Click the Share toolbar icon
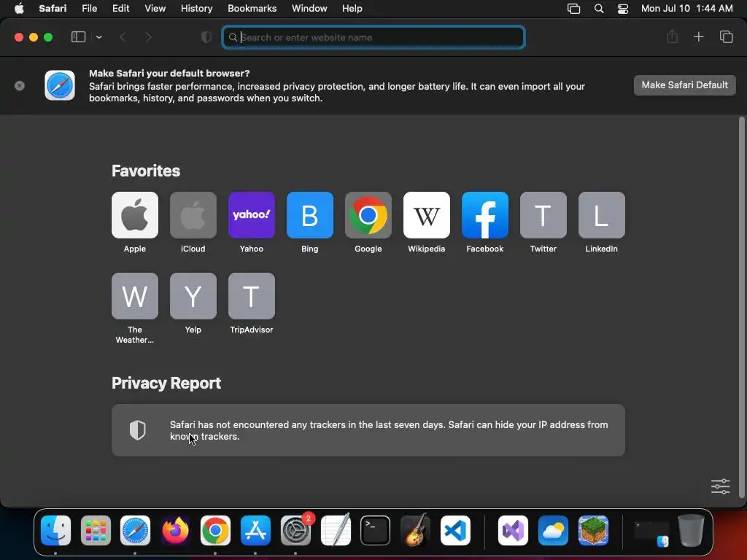The image size is (747, 560). pos(672,36)
